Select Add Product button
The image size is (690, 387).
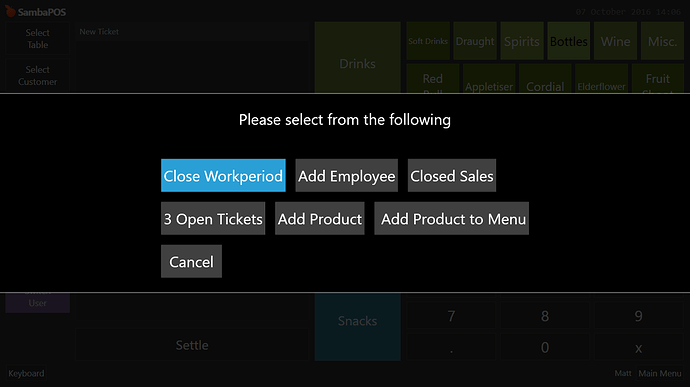point(319,218)
